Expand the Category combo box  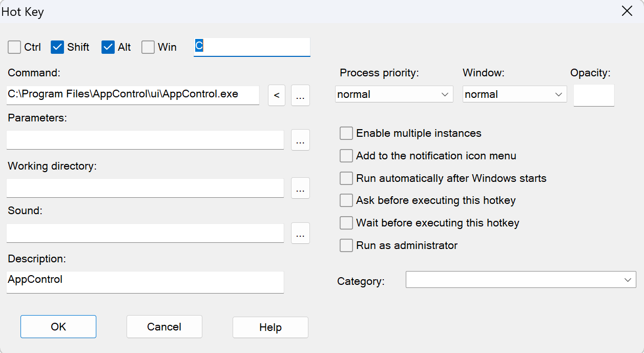pyautogui.click(x=521, y=280)
